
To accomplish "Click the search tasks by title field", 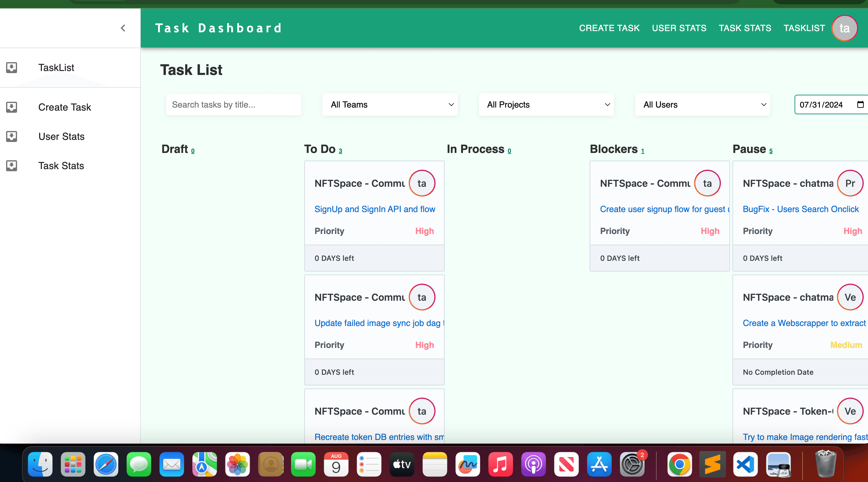I will (234, 105).
